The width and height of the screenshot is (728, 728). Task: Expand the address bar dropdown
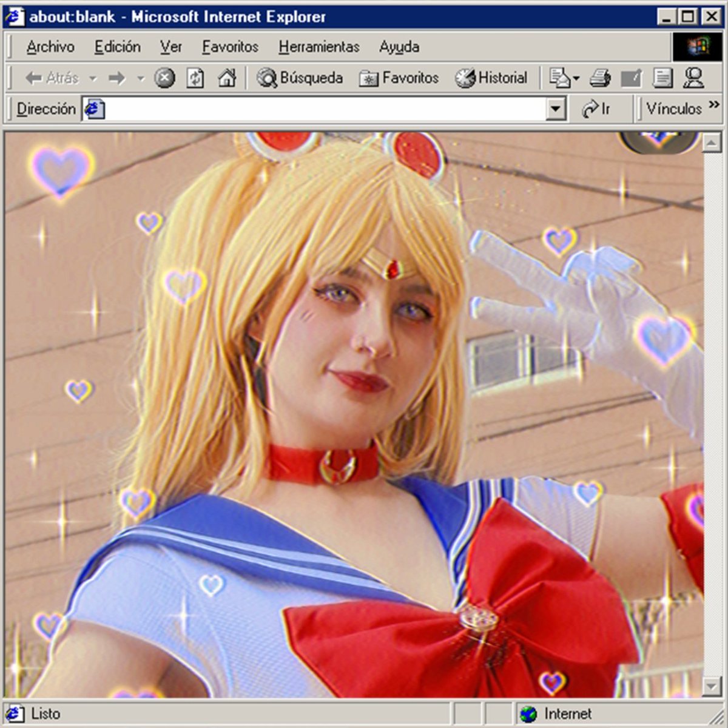pyautogui.click(x=556, y=110)
